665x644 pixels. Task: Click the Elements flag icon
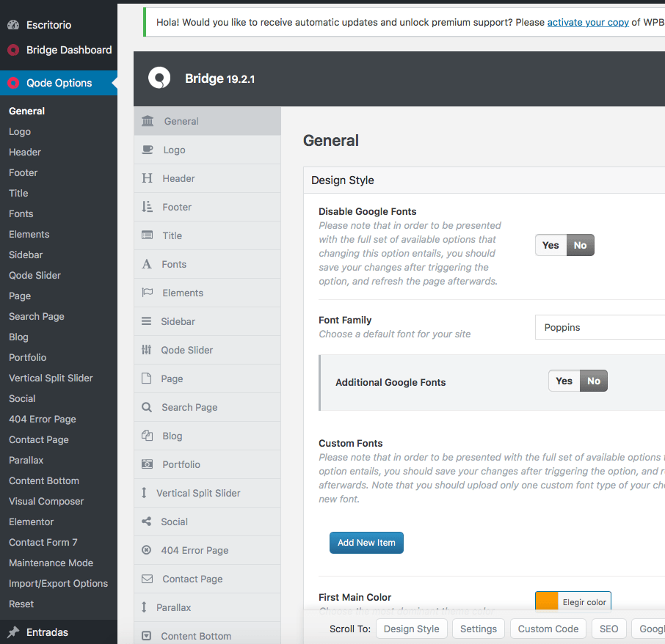147,293
